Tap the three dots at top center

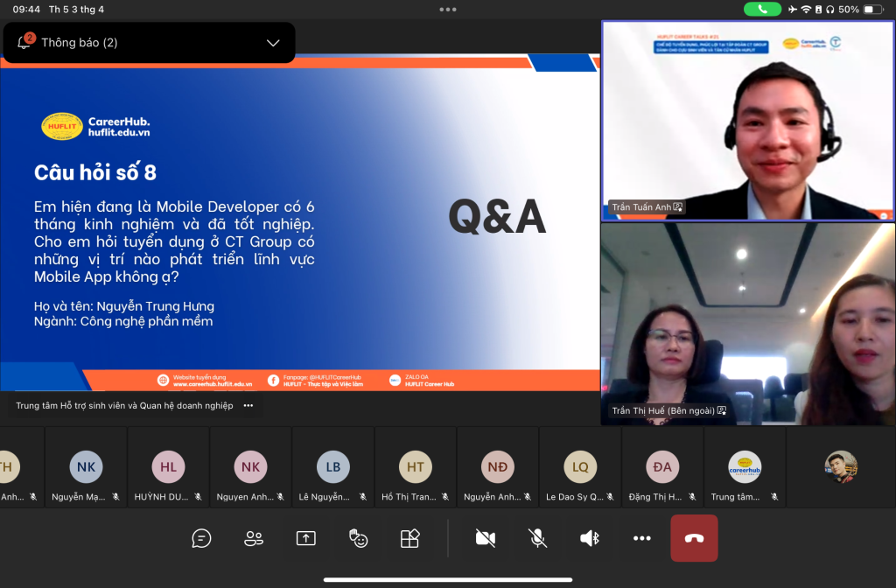pos(448,10)
